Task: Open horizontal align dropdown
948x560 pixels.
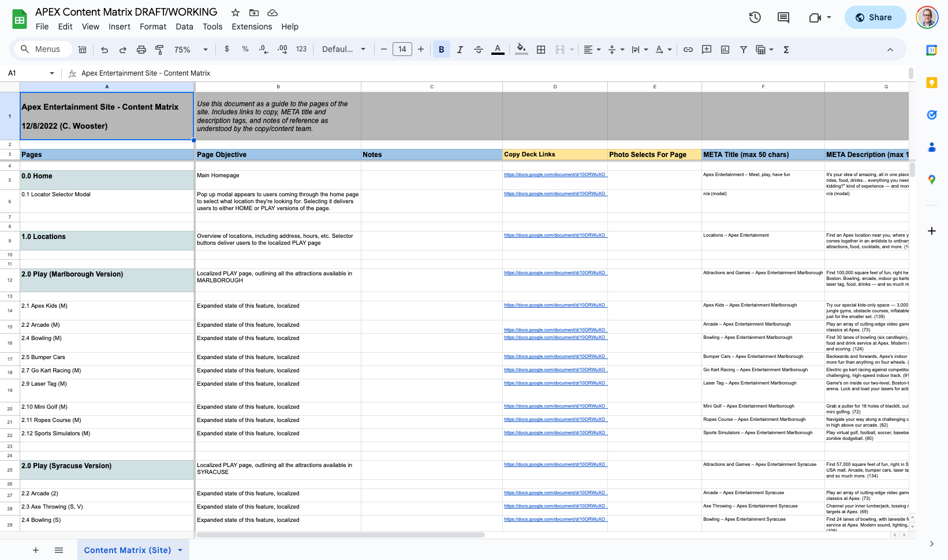Action: (x=592, y=50)
